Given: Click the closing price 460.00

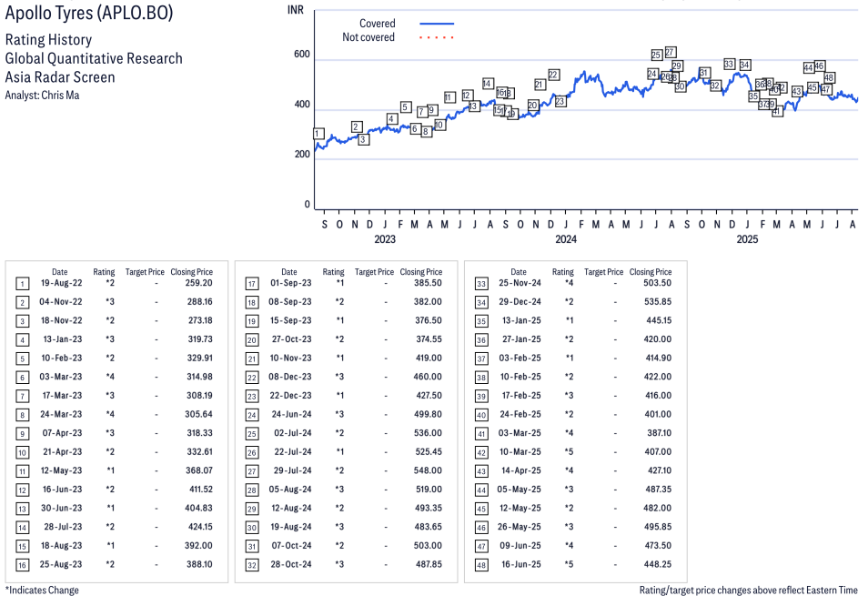Looking at the screenshot, I should point(428,377).
